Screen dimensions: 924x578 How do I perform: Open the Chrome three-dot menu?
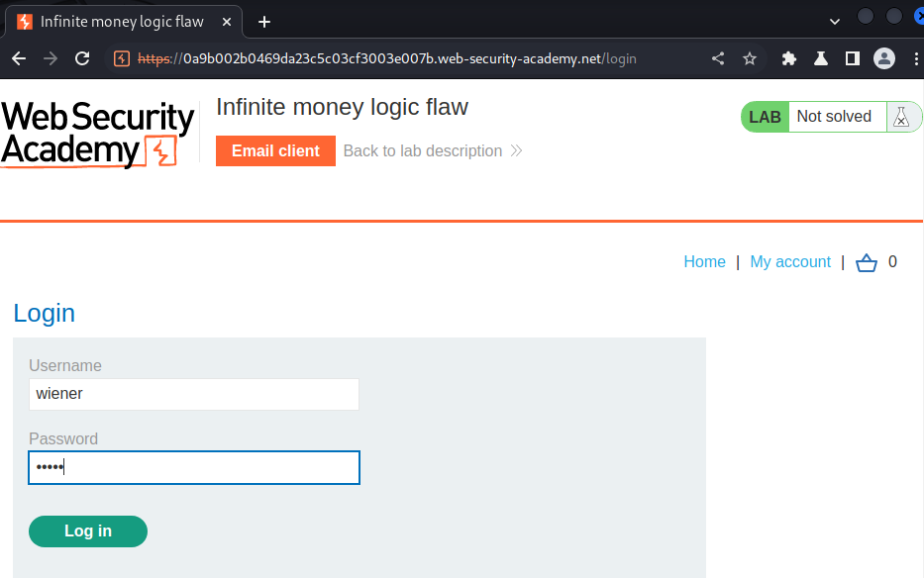click(916, 58)
